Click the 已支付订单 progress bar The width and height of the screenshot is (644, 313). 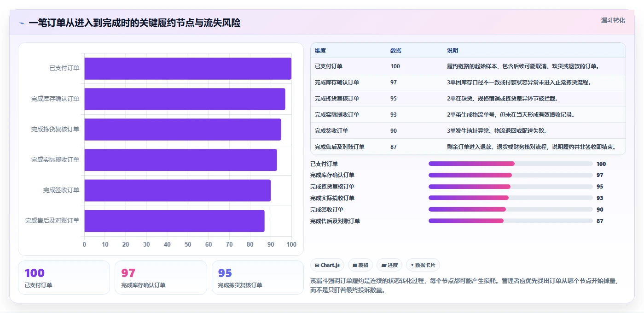(511, 164)
